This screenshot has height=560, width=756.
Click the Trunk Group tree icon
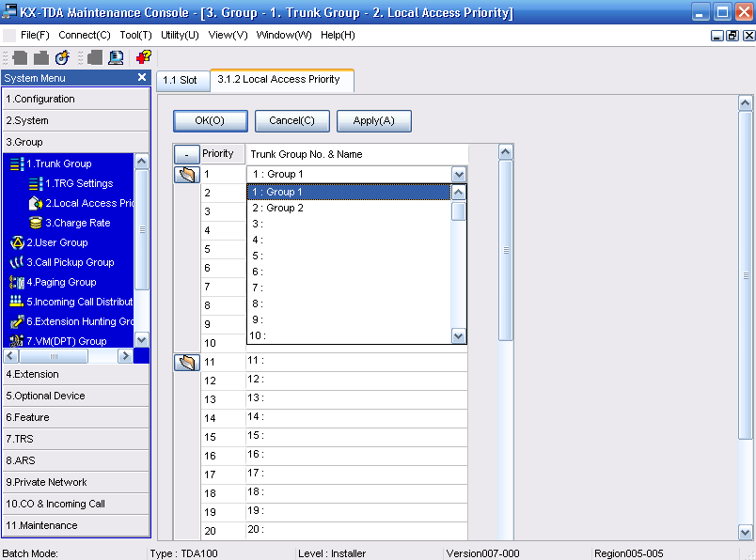click(x=17, y=163)
